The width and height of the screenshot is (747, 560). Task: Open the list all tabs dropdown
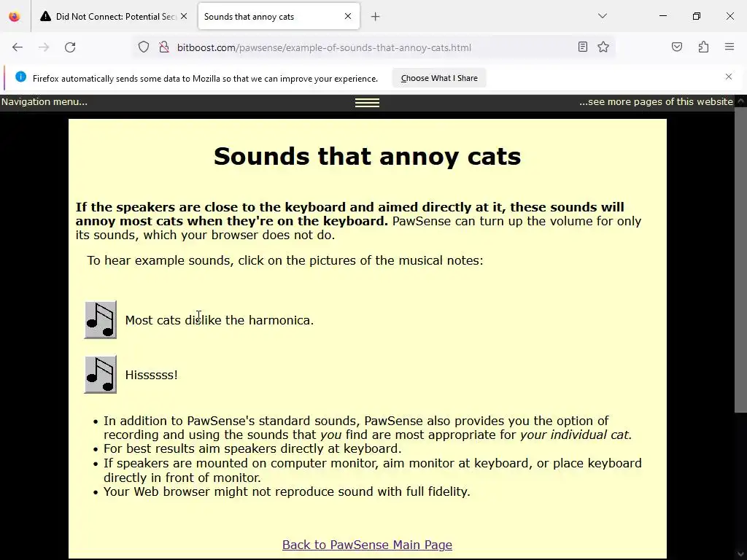[602, 16]
